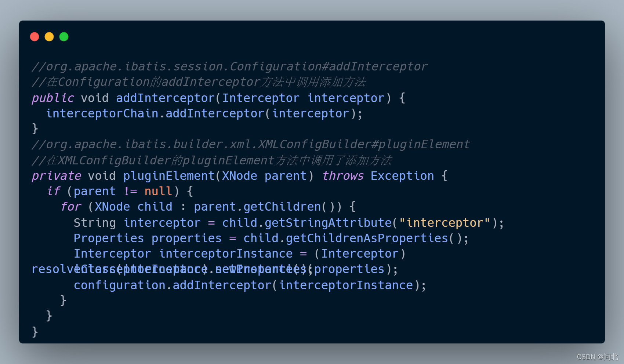This screenshot has width=624, height=364.
Task: Click the CSDN watermark text
Action: pyautogui.click(x=597, y=357)
